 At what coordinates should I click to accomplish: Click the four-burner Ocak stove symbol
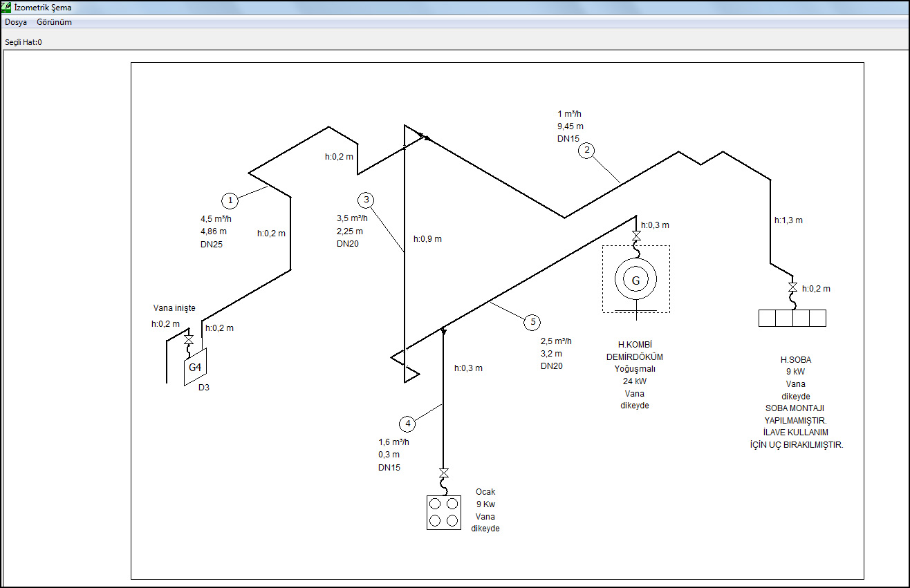[444, 512]
